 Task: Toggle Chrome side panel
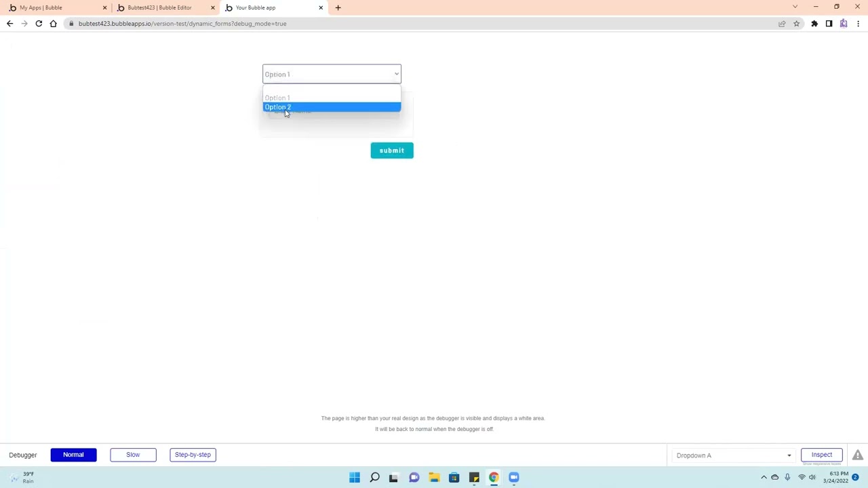tap(829, 24)
